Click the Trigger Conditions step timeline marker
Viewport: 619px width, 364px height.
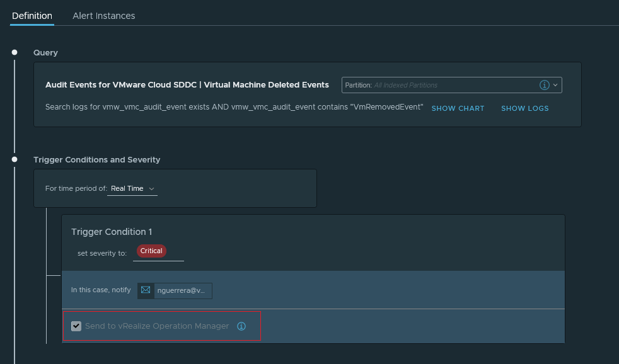click(x=14, y=159)
